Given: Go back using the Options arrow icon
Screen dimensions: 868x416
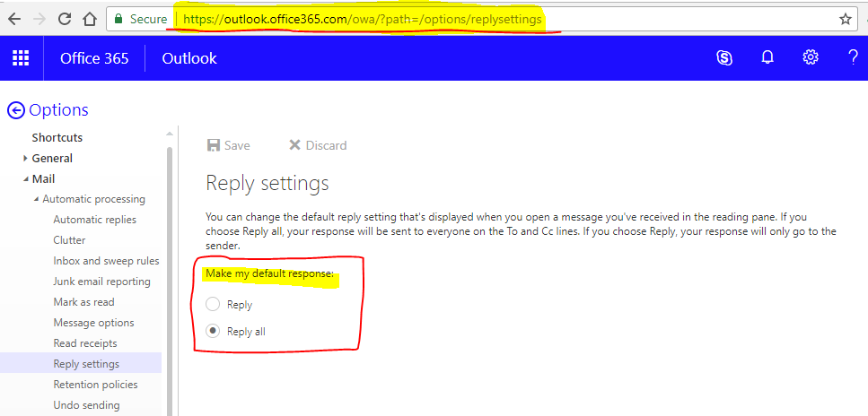Looking at the screenshot, I should click(x=16, y=110).
